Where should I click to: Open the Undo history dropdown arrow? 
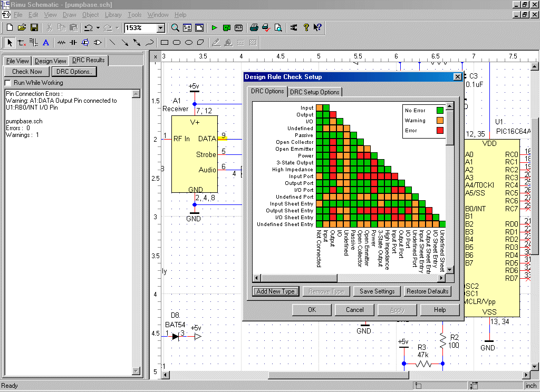pos(98,28)
